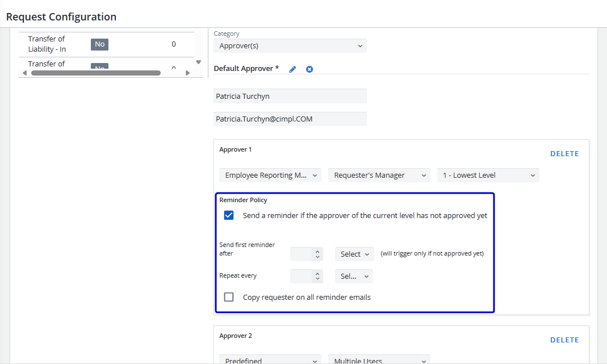Open the Select unit dropdown for first reminder

pyautogui.click(x=354, y=254)
